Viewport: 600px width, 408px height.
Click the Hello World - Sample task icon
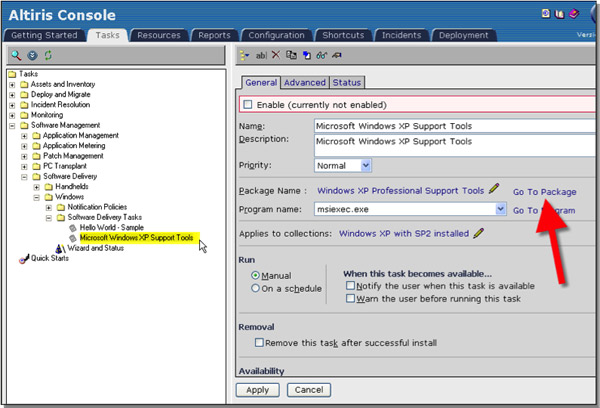point(73,228)
